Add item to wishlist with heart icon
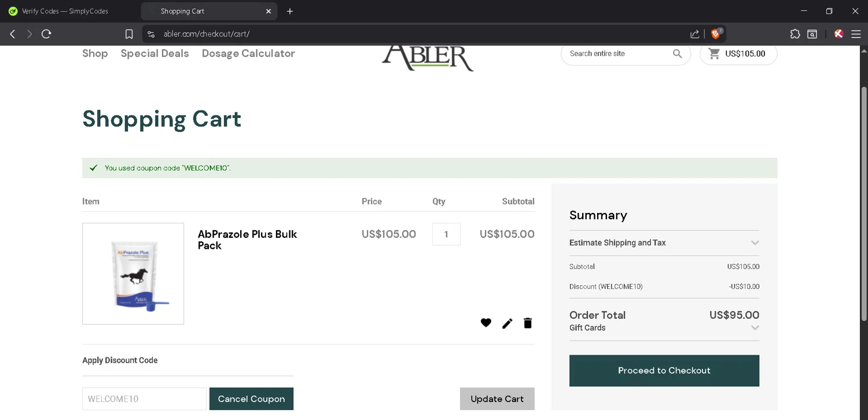Viewport: 868px width, 420px height. click(x=486, y=323)
